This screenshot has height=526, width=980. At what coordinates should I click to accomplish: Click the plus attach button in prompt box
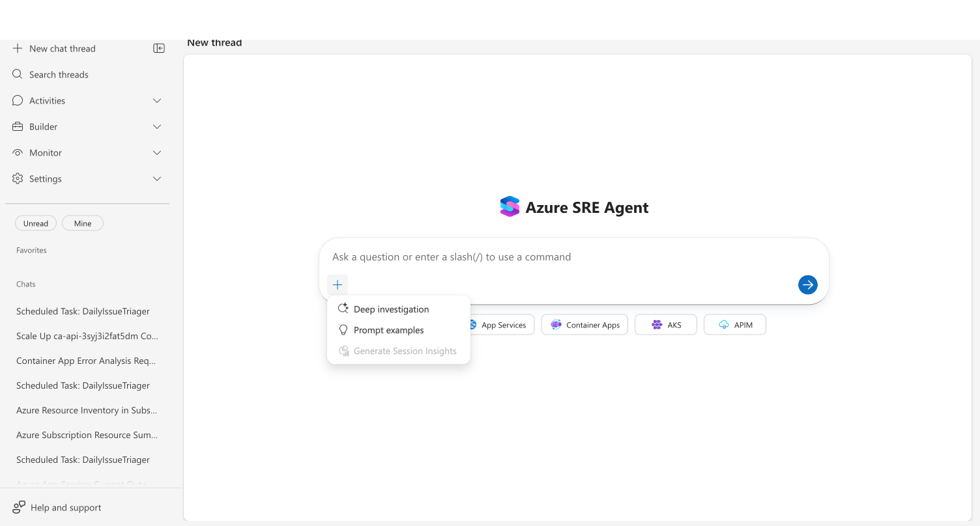point(338,284)
